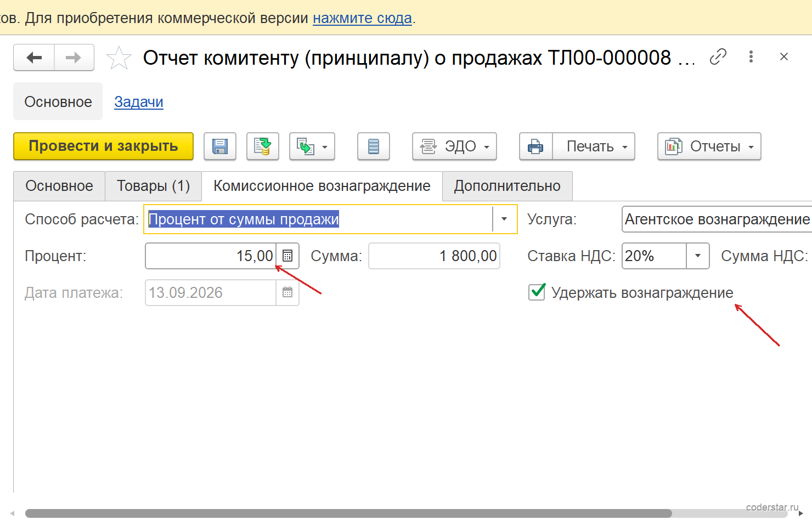
Task: Toggle the Удержать вознаграждение checkbox
Action: click(x=537, y=292)
